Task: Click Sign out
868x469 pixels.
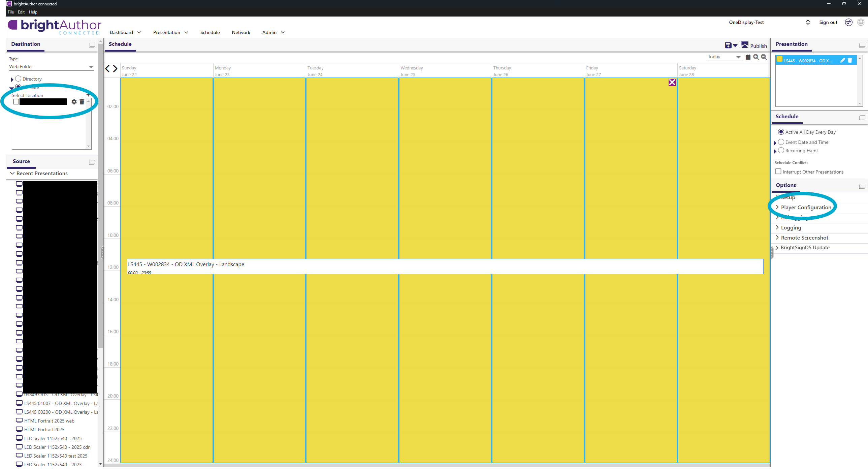Action: click(x=828, y=22)
